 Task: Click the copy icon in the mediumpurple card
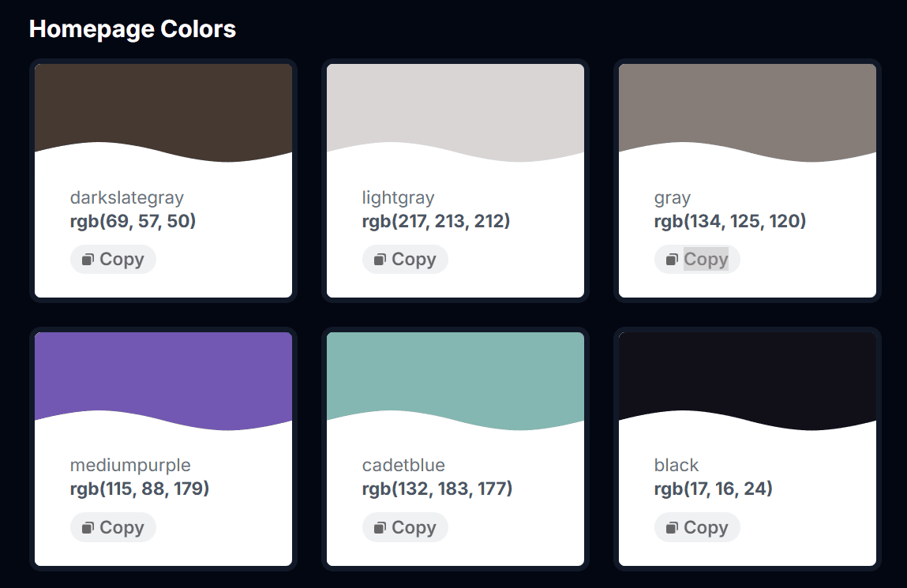[x=86, y=526]
